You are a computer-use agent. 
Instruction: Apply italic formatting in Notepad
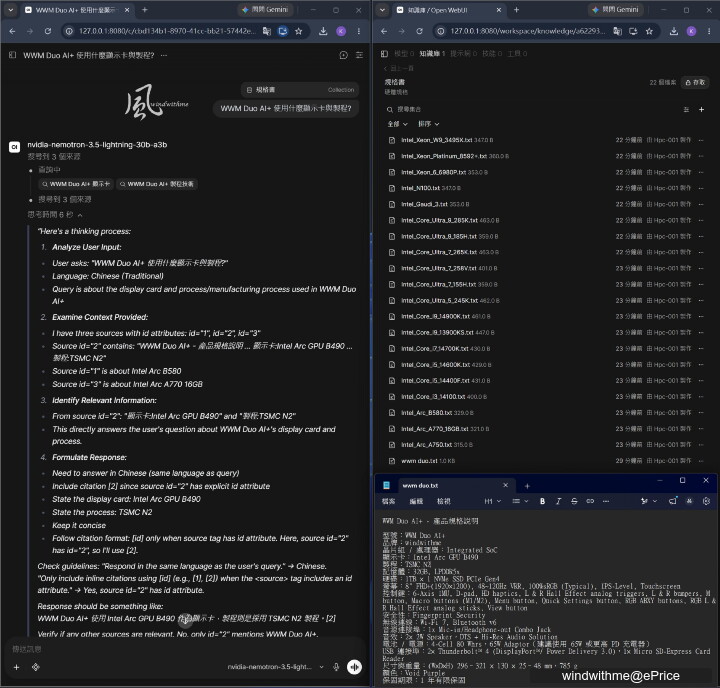(x=558, y=501)
